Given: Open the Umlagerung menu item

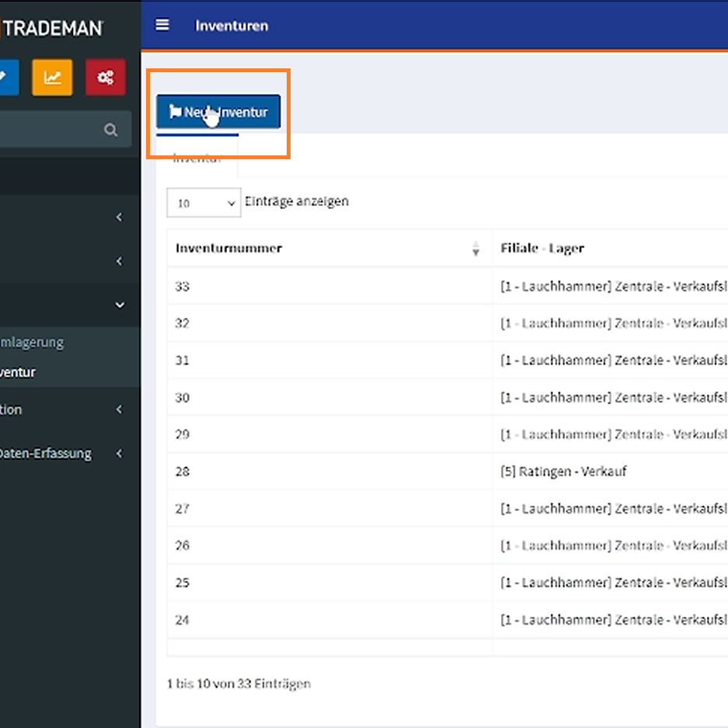Looking at the screenshot, I should [x=31, y=342].
